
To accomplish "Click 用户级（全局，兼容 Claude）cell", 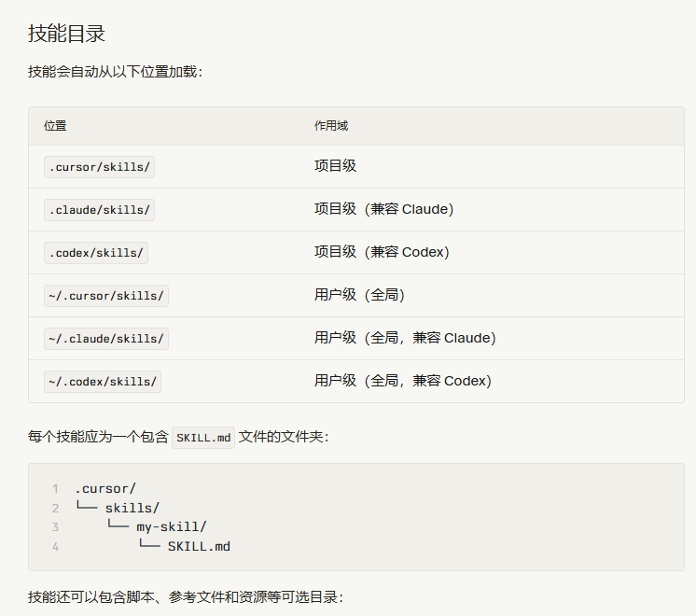I will pyautogui.click(x=405, y=338).
